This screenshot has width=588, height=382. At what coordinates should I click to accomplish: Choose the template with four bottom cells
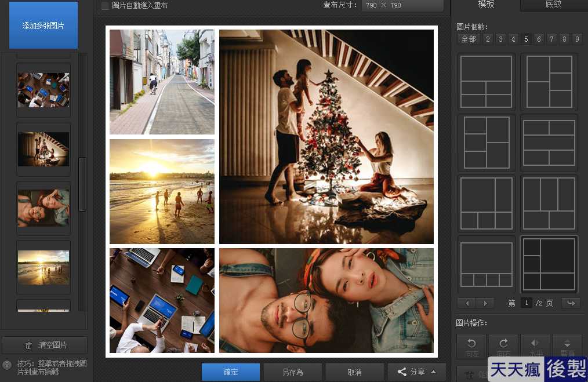487,265
